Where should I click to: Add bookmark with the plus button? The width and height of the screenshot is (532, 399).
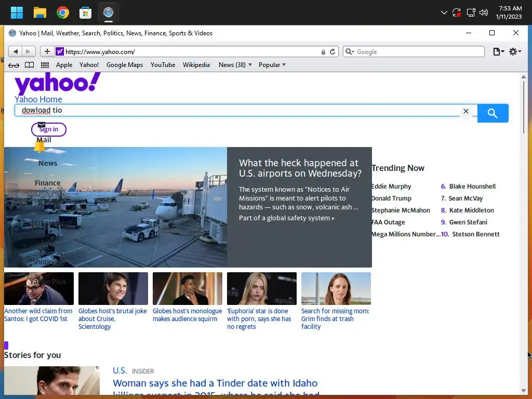click(x=47, y=51)
